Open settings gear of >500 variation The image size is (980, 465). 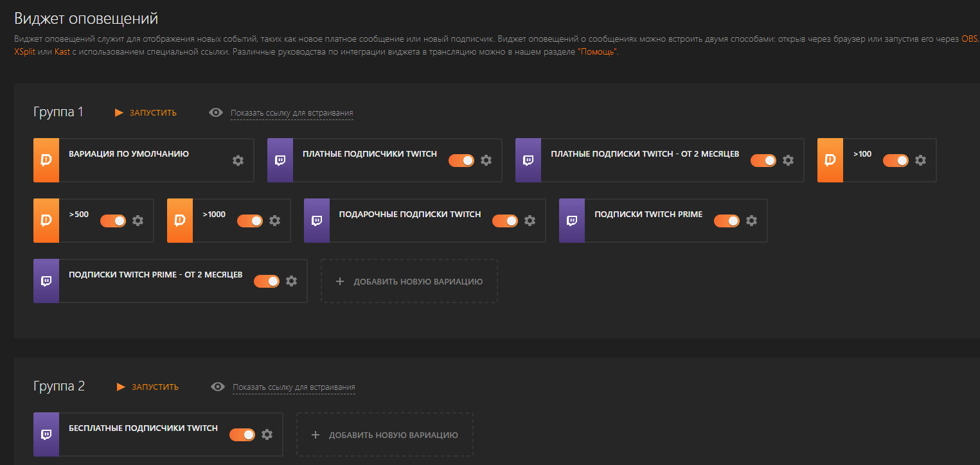138,221
